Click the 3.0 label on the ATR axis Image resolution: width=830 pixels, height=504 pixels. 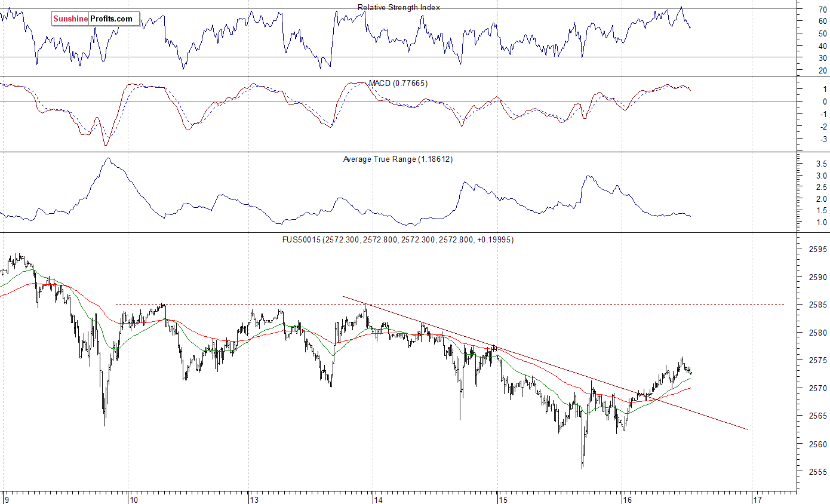click(822, 176)
